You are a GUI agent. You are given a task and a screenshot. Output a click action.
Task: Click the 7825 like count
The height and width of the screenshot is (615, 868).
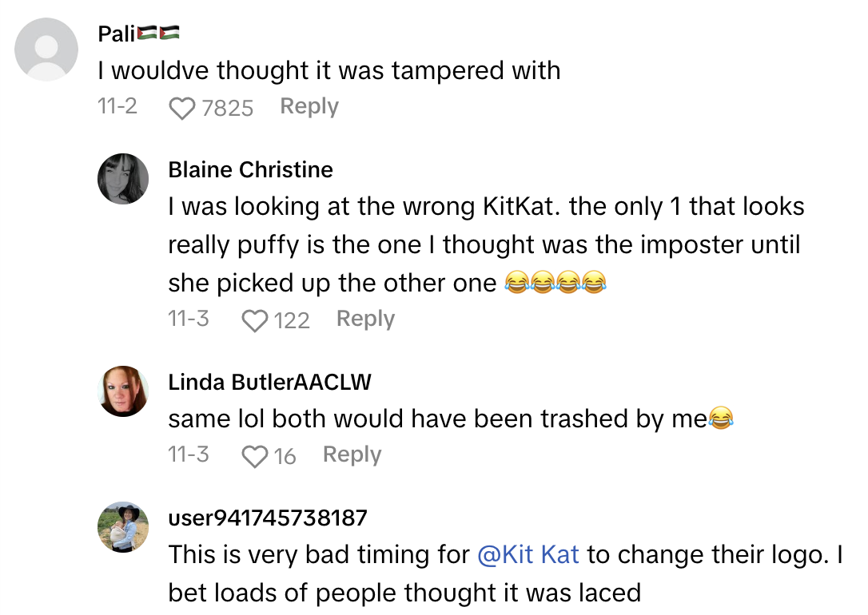pos(227,108)
